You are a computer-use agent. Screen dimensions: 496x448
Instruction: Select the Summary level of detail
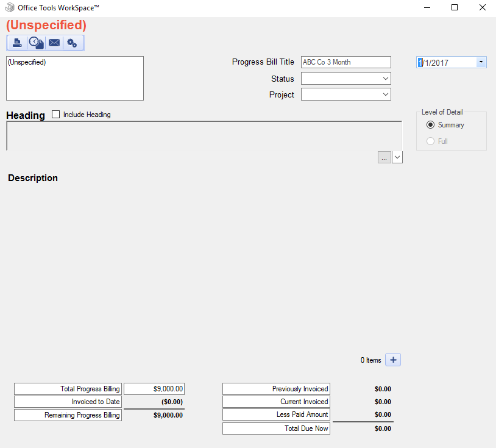431,125
